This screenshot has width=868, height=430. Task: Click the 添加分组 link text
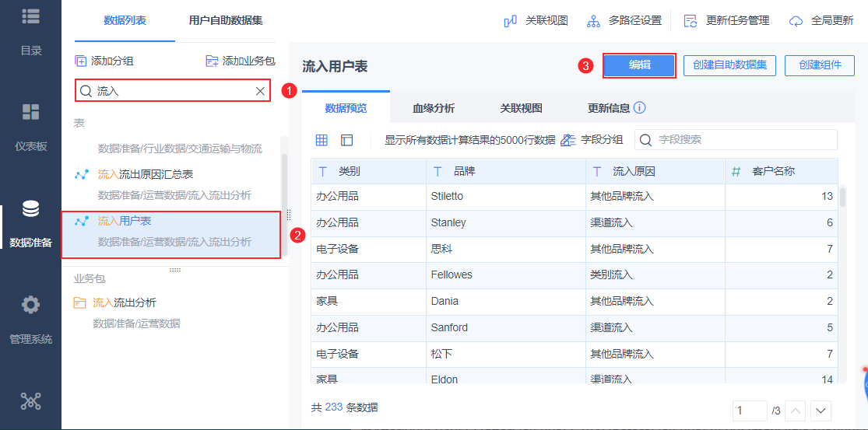point(112,61)
